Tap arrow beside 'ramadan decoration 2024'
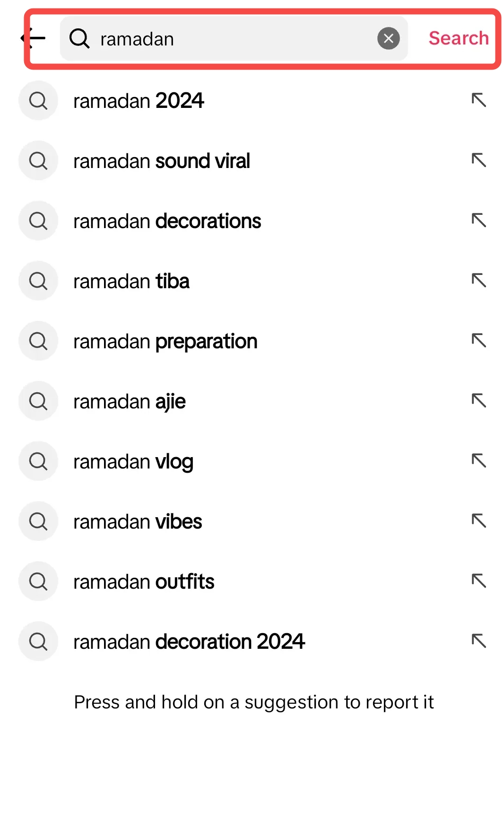 [478, 641]
